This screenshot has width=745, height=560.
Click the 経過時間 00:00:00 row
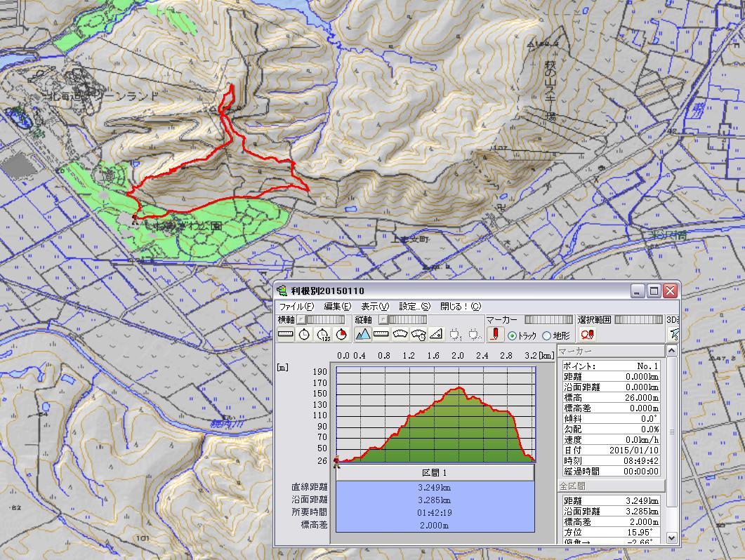pyautogui.click(x=611, y=471)
